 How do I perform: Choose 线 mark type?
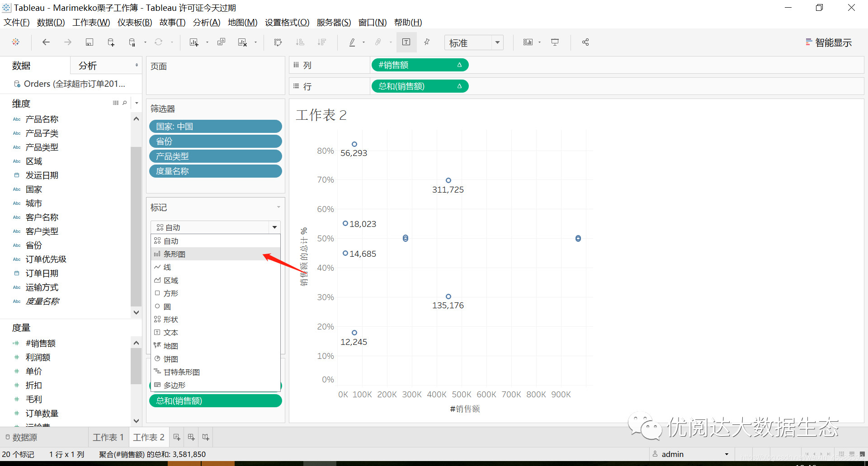(x=216, y=267)
